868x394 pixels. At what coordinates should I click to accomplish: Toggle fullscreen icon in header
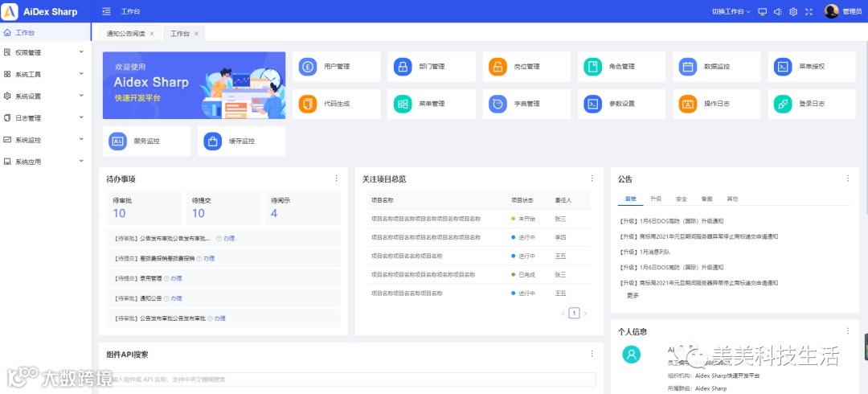point(809,11)
